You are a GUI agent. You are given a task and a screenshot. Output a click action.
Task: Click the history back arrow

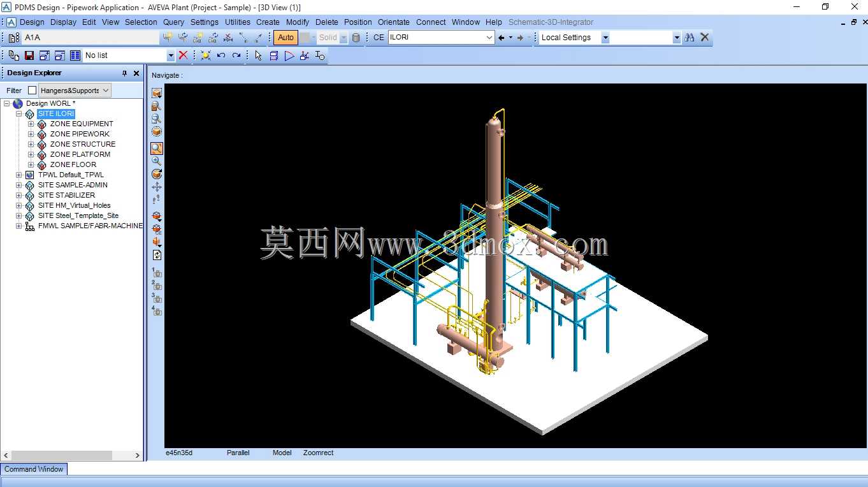pyautogui.click(x=501, y=38)
